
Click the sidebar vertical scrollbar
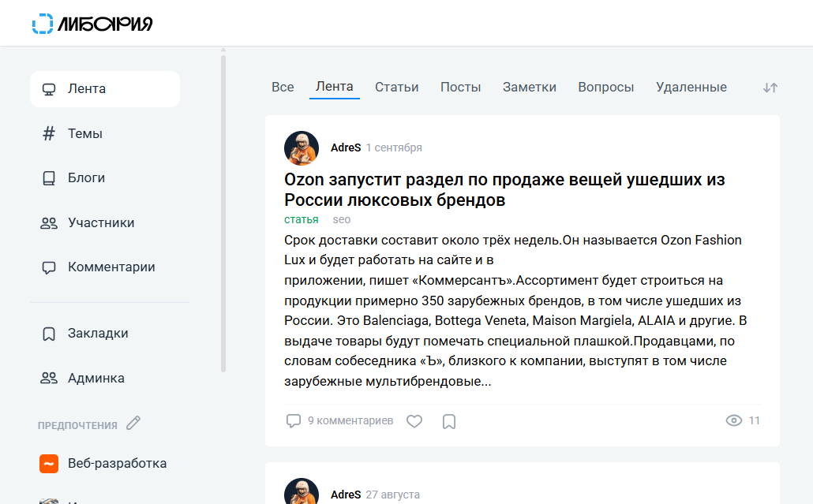click(223, 214)
